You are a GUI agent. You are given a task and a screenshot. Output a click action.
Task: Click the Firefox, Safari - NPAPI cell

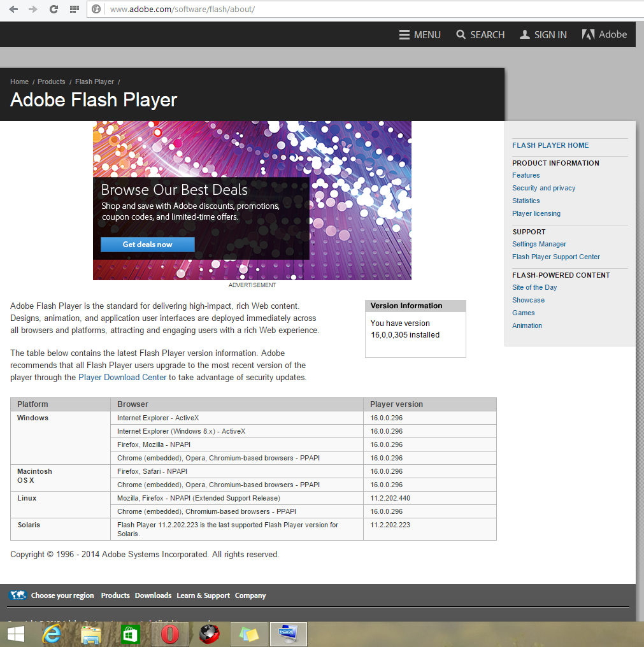point(237,471)
